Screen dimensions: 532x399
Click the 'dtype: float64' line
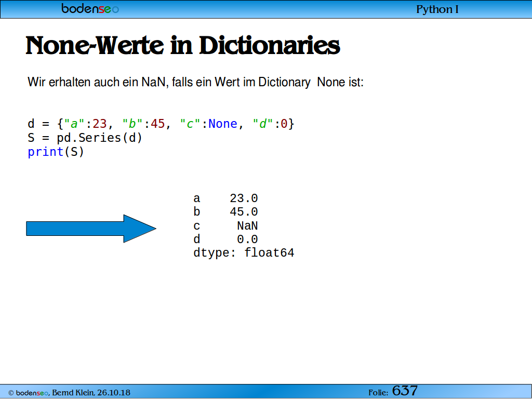[x=244, y=253]
